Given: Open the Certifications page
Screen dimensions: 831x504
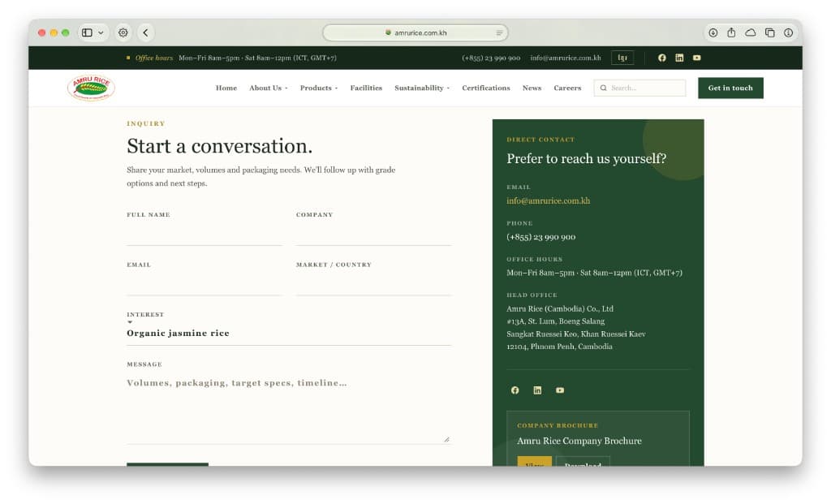Looking at the screenshot, I should coord(486,88).
